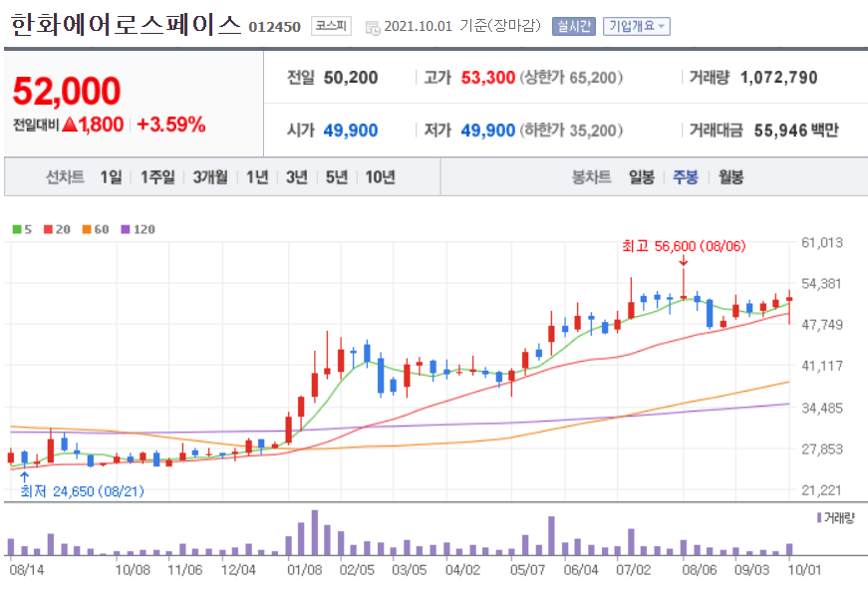
Task: Click the 시가 value 49,900
Action: (351, 131)
